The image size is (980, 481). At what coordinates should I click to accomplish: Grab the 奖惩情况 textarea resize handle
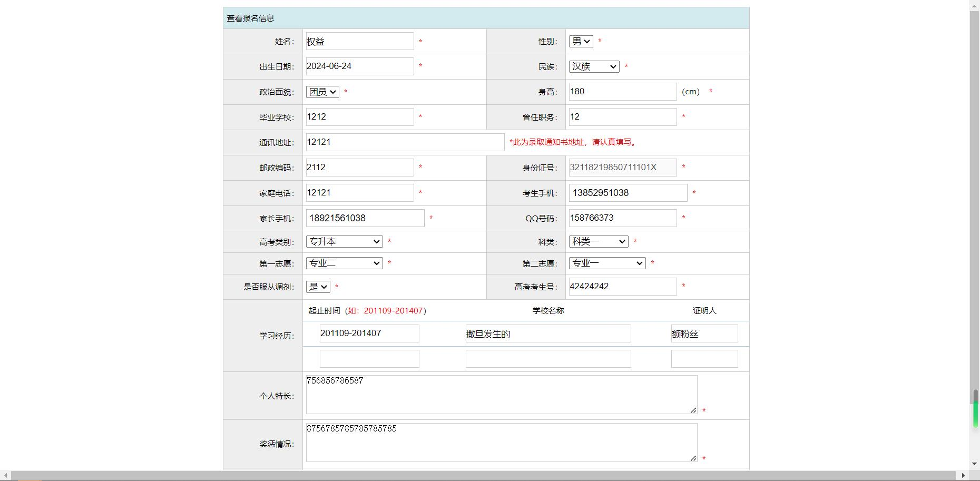tap(693, 458)
